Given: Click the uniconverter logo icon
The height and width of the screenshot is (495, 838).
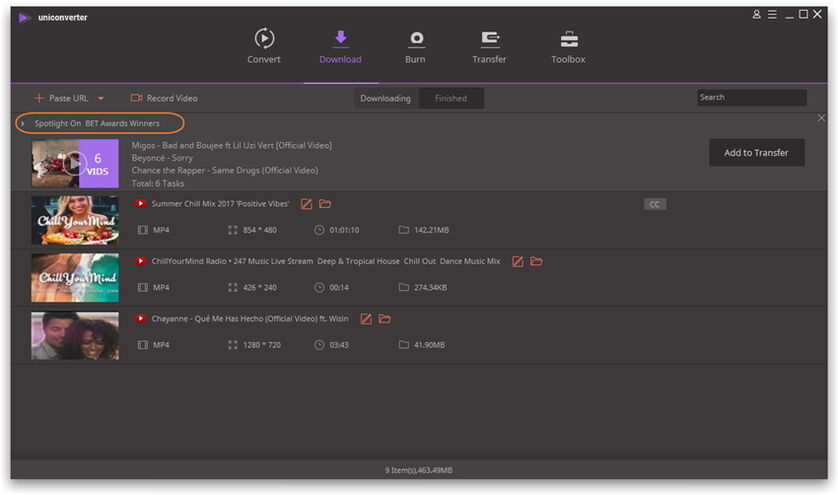Looking at the screenshot, I should pyautogui.click(x=24, y=18).
